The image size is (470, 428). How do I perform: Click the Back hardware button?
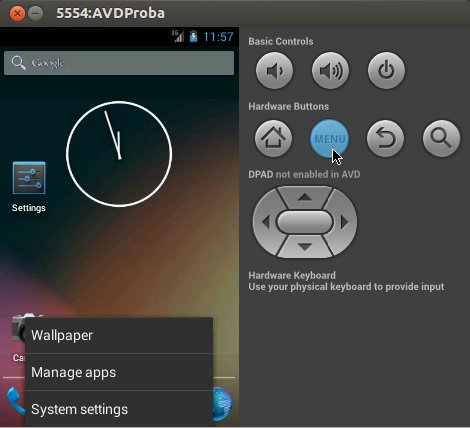point(385,138)
